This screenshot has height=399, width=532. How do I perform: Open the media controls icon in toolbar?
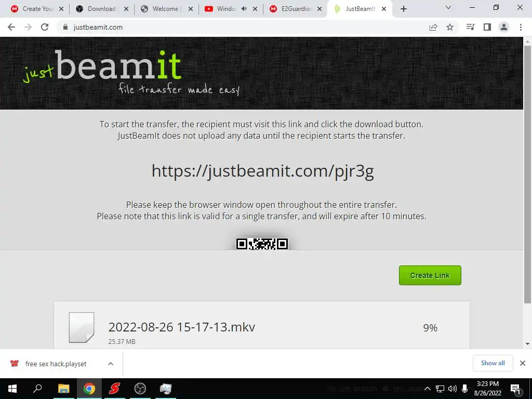(x=470, y=27)
